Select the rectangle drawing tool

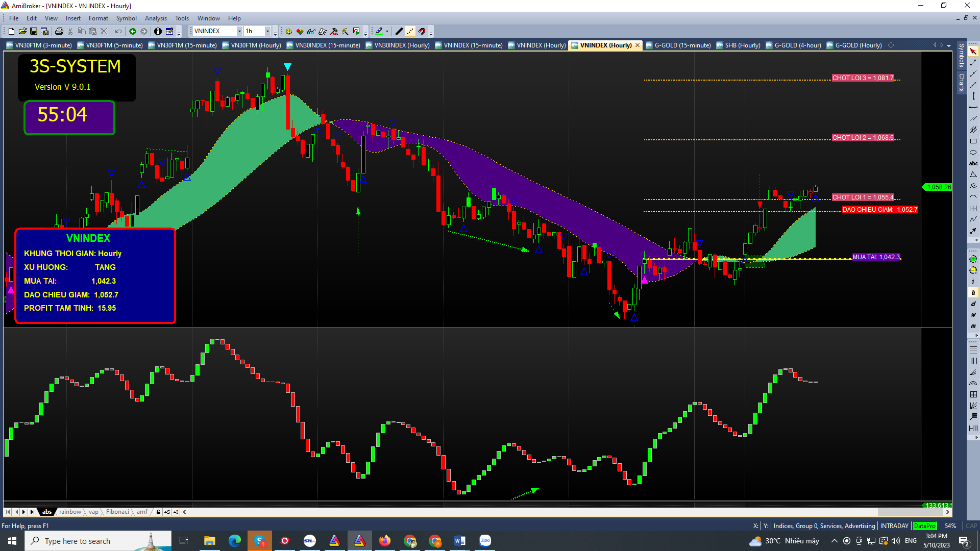pos(973,141)
